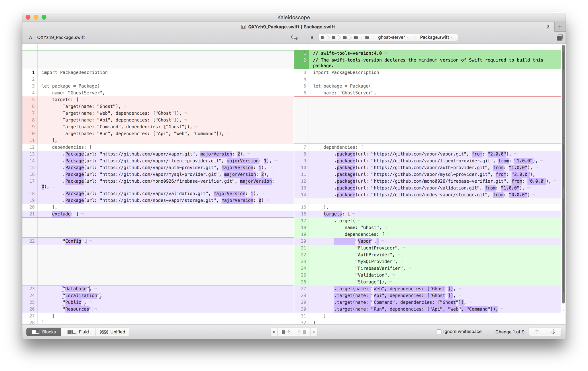This screenshot has height=371, width=588.
Task: Click the stacked documents icon at top right
Action: pos(560,38)
